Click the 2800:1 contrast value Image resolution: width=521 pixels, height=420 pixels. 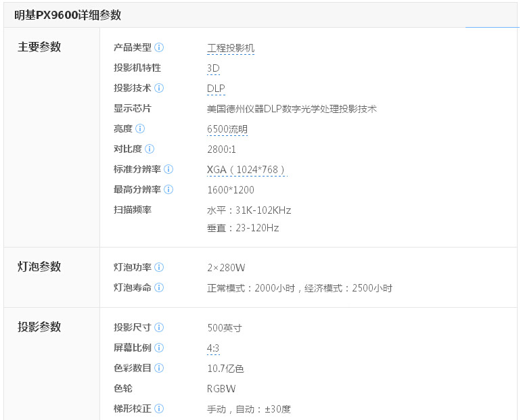[222, 149]
